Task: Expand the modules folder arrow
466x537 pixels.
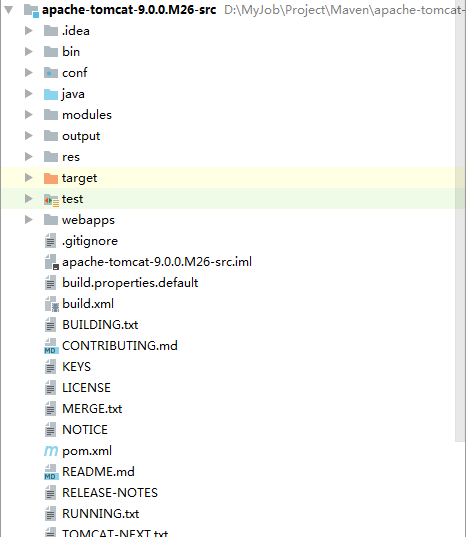Action: [x=29, y=114]
